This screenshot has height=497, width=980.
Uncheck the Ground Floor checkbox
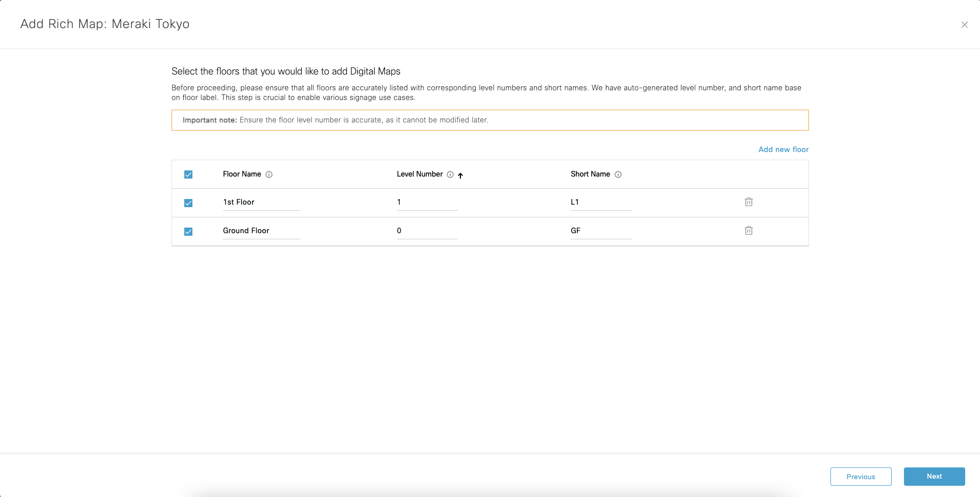coord(188,232)
